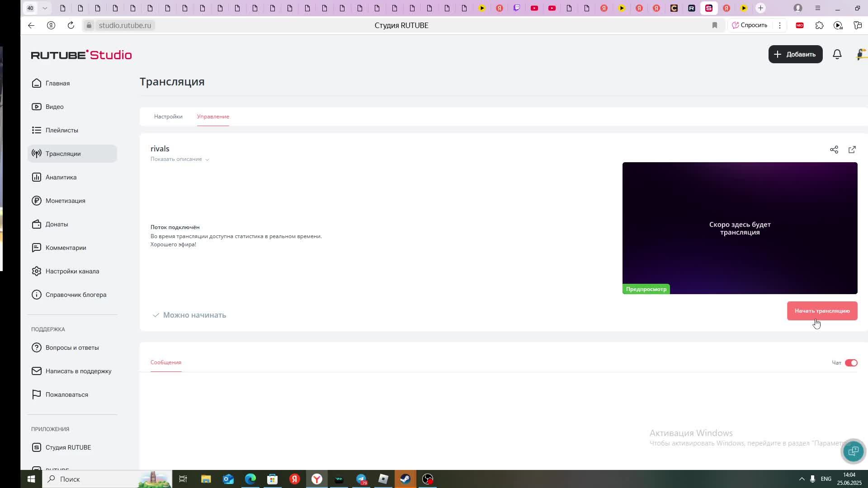
Task: Open the Донаты page
Action: click(57, 224)
